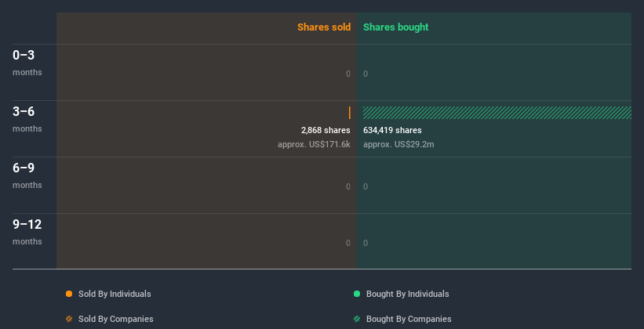Click the 634,419 shares value

[392, 131]
